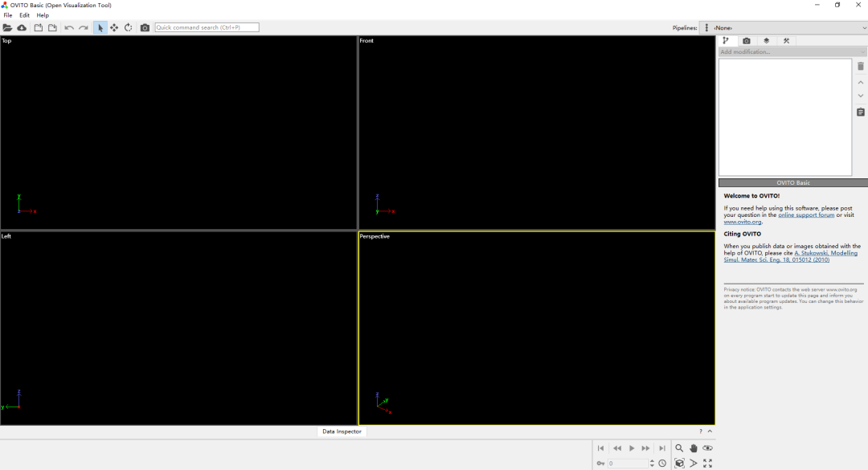Click the Zoom Scene Extents cube icon
This screenshot has height=470, width=868.
[x=679, y=464]
